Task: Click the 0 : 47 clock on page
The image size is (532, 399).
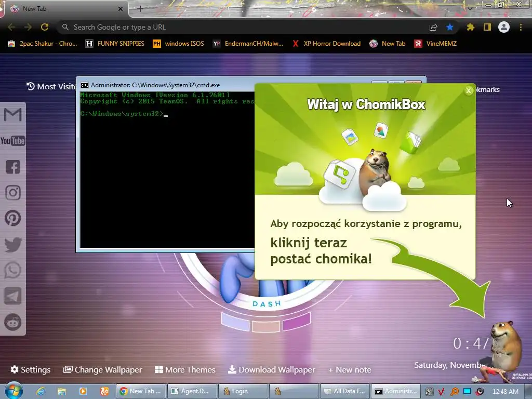Action: (x=471, y=344)
